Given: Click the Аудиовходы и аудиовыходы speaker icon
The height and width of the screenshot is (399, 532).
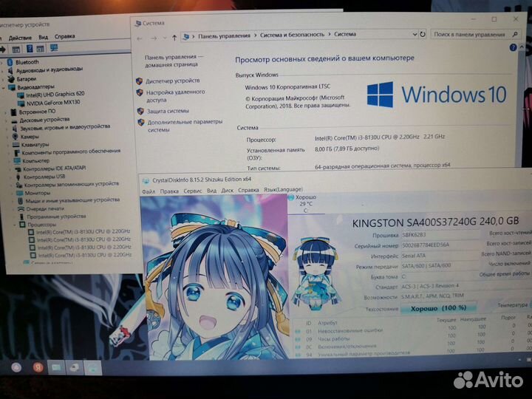Looking at the screenshot, I should 10,70.
